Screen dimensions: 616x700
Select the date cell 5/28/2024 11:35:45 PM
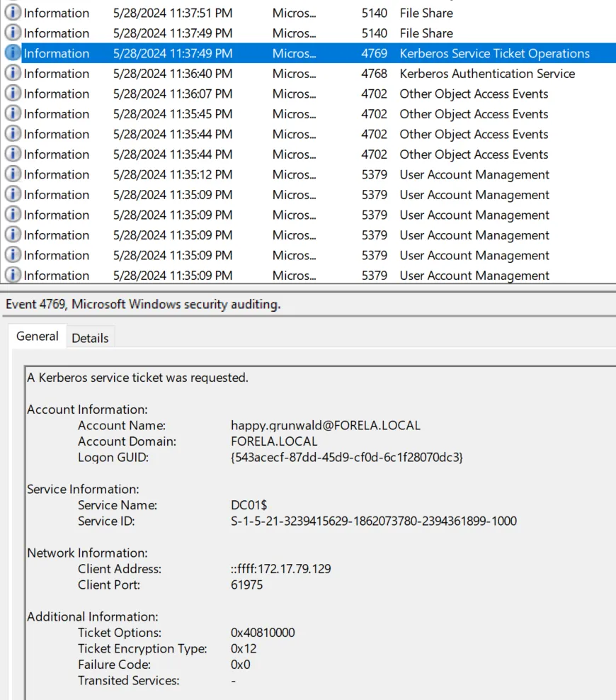point(173,114)
